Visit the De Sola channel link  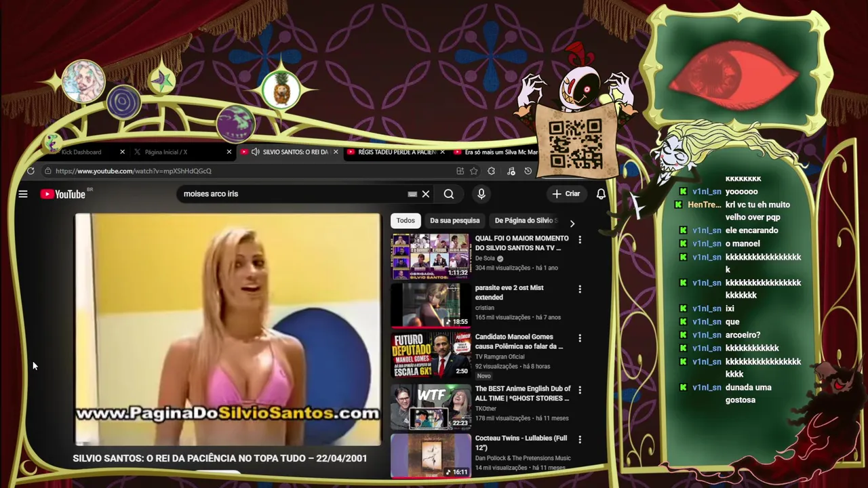click(485, 258)
